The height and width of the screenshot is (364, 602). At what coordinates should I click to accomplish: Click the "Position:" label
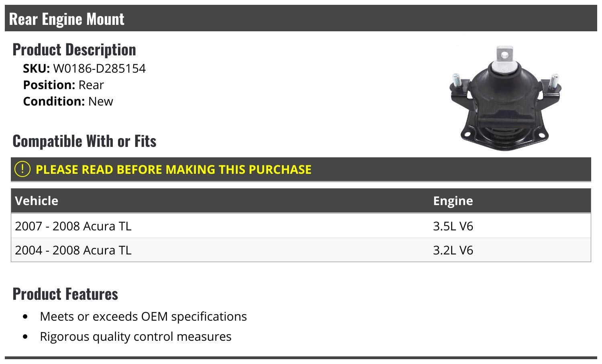pyautogui.click(x=49, y=85)
